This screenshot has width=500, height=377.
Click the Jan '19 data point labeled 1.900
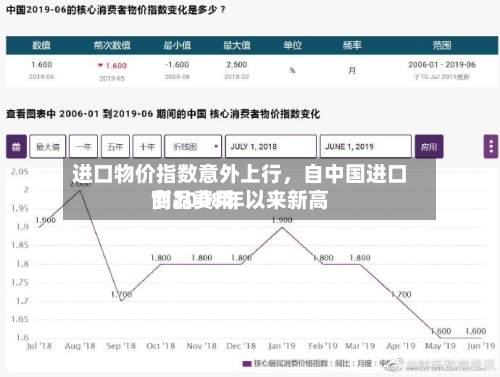[x=282, y=227]
